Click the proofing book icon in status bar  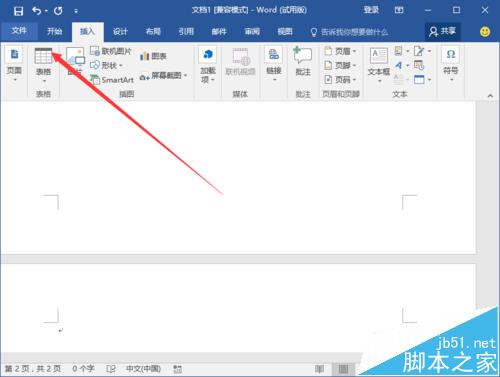click(111, 369)
